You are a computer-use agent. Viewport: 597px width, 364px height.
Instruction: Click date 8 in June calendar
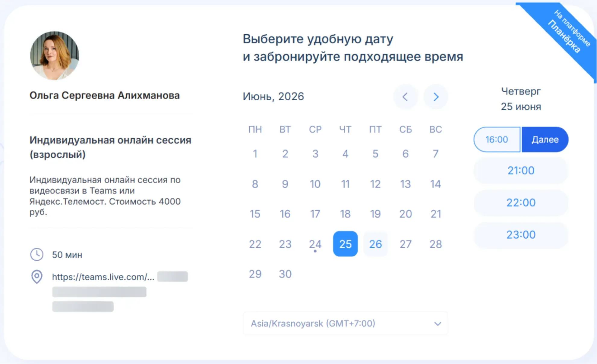pyautogui.click(x=255, y=184)
